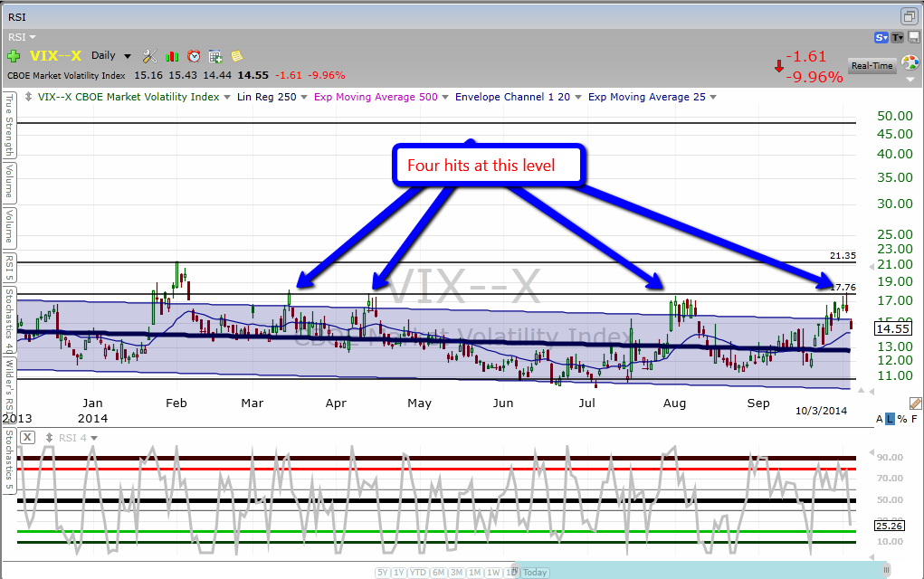Open the blue S symbol-link dropdown
The image size is (924, 579).
(x=881, y=38)
